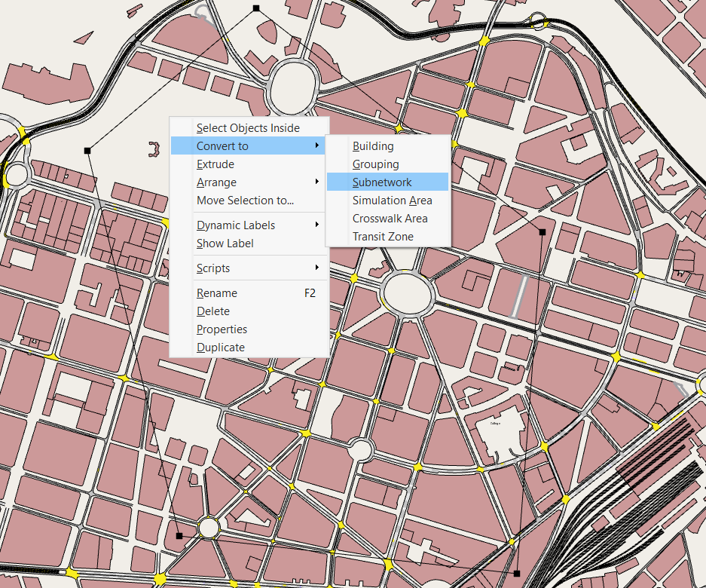Open the Convert to menu entry
Viewport: 706px width, 588px height.
[x=222, y=146]
